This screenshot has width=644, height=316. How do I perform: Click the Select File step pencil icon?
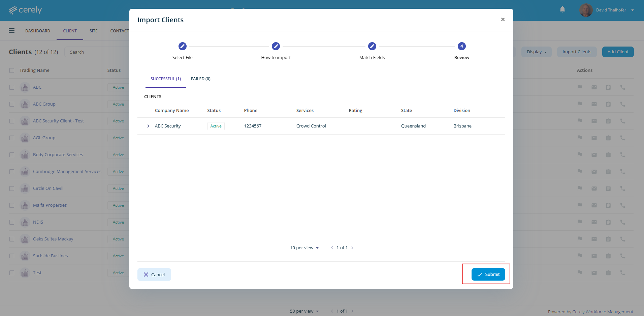pyautogui.click(x=183, y=46)
